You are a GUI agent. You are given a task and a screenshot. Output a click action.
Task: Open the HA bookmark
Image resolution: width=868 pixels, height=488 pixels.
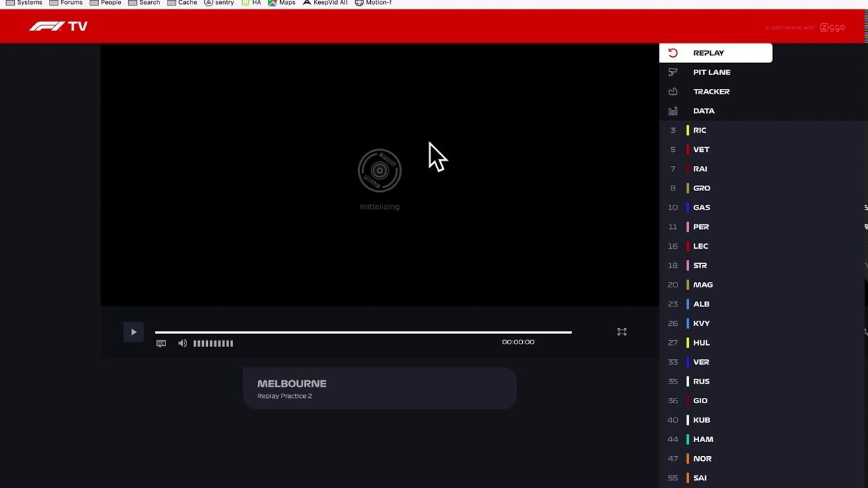coord(251,3)
